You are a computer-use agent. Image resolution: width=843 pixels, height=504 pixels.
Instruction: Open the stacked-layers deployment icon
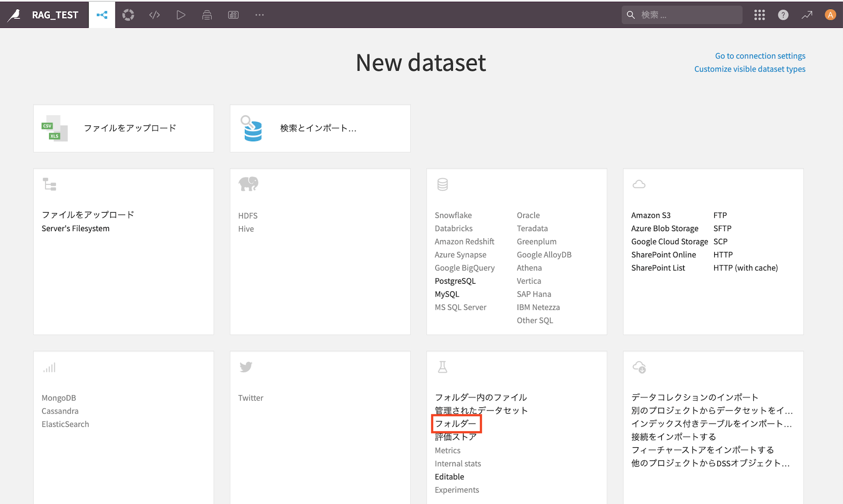tap(207, 15)
